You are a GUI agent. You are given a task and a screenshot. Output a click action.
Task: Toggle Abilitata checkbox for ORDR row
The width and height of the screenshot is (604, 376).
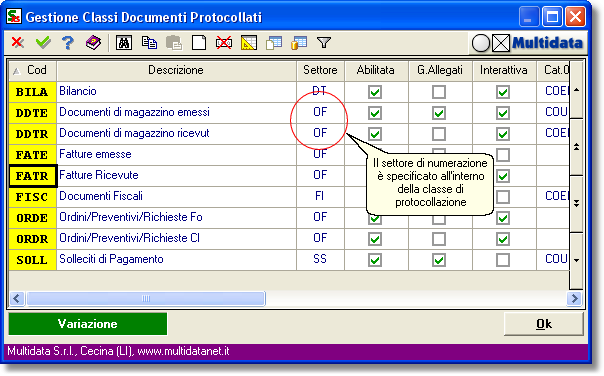pos(375,239)
